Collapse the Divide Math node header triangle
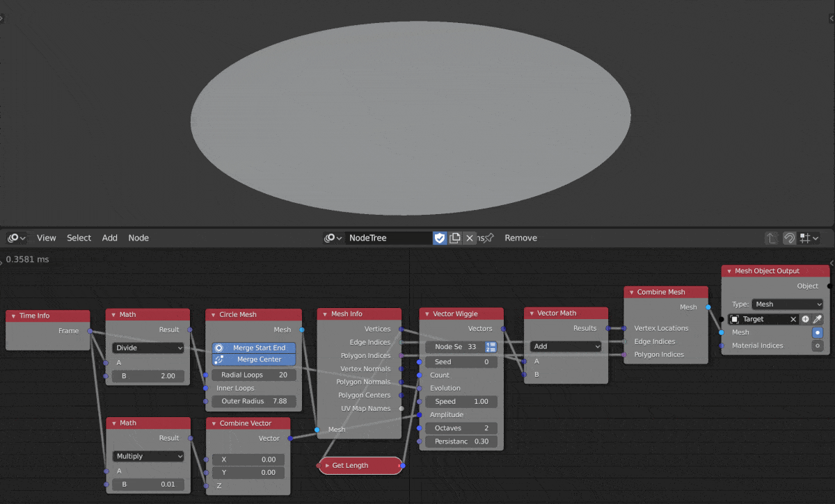 pos(113,314)
